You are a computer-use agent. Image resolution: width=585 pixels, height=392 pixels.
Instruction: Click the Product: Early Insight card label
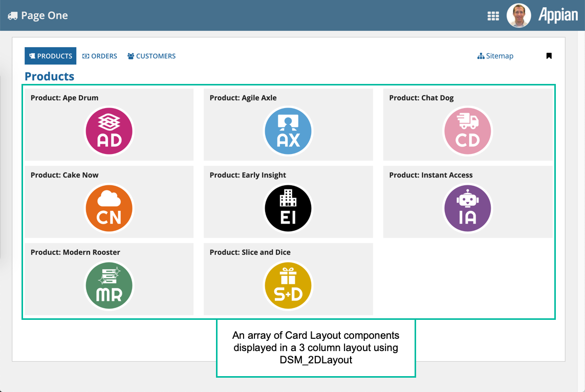248,175
